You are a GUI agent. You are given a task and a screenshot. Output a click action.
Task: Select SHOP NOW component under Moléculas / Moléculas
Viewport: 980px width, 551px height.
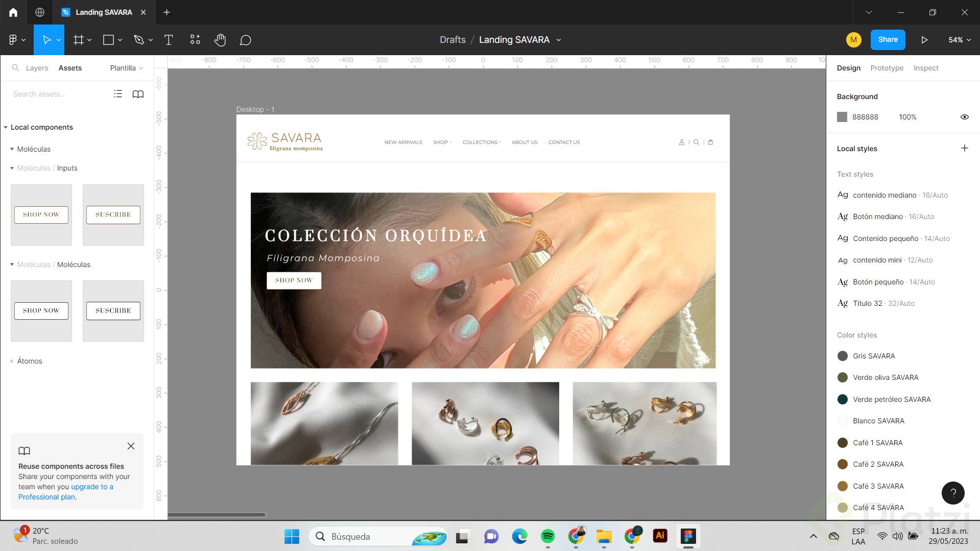click(41, 310)
